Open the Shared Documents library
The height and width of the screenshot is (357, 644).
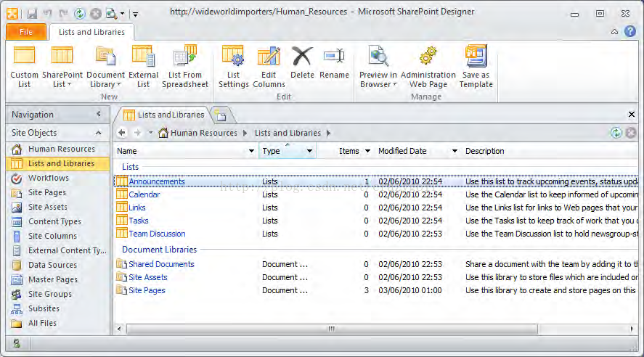tap(161, 264)
